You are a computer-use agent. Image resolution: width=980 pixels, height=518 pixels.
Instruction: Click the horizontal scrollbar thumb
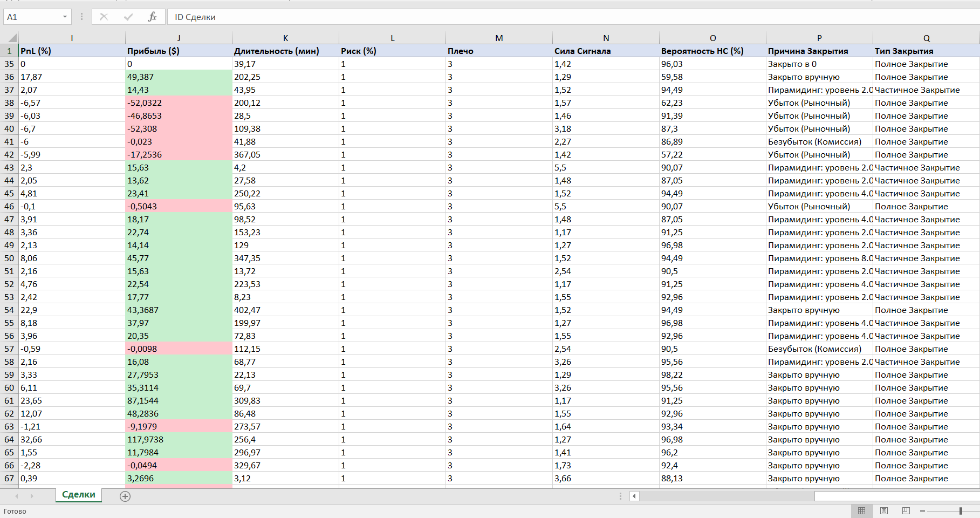895,496
